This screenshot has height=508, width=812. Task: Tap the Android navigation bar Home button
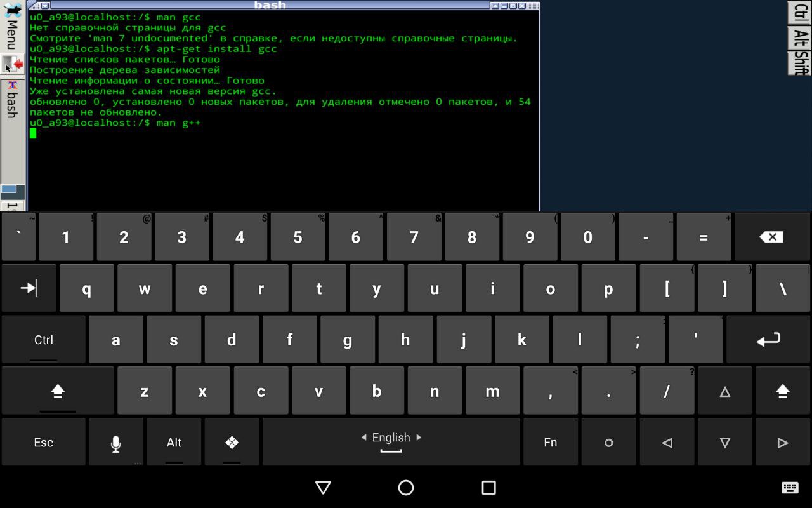(x=406, y=487)
